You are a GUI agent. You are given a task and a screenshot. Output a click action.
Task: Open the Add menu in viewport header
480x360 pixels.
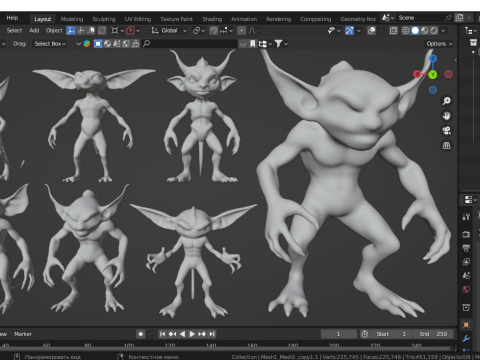coord(34,31)
